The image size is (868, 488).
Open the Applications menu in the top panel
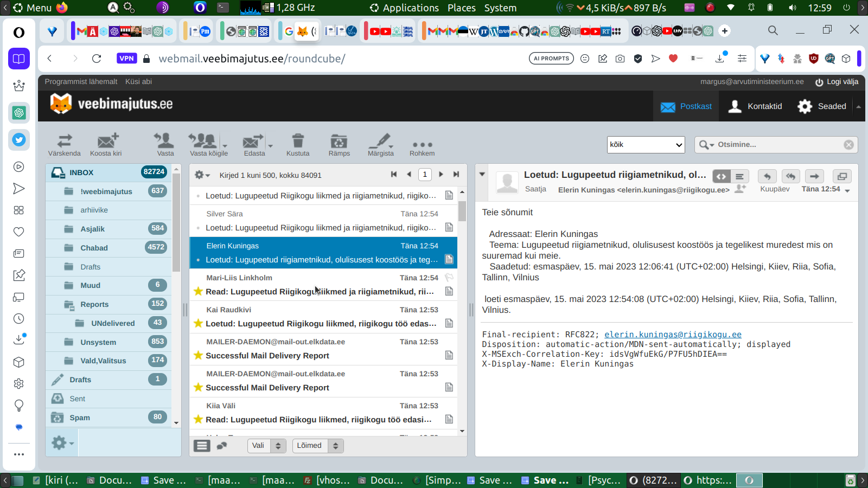pos(411,8)
